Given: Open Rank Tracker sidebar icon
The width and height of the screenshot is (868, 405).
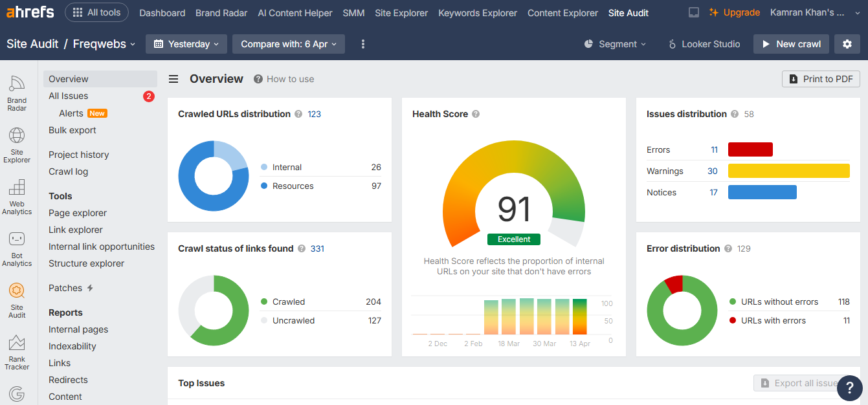Looking at the screenshot, I should coord(17,352).
